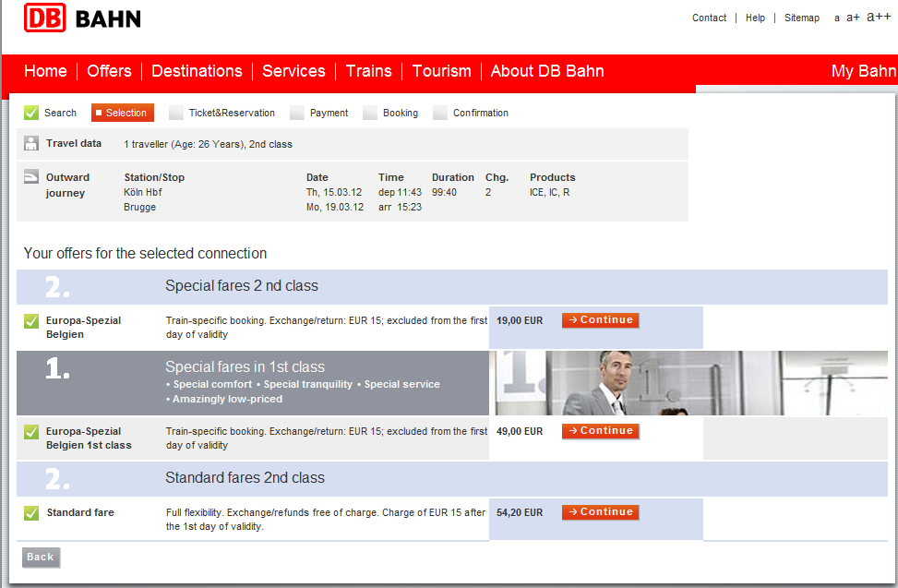Click the highlighted Selection step

pos(123,113)
